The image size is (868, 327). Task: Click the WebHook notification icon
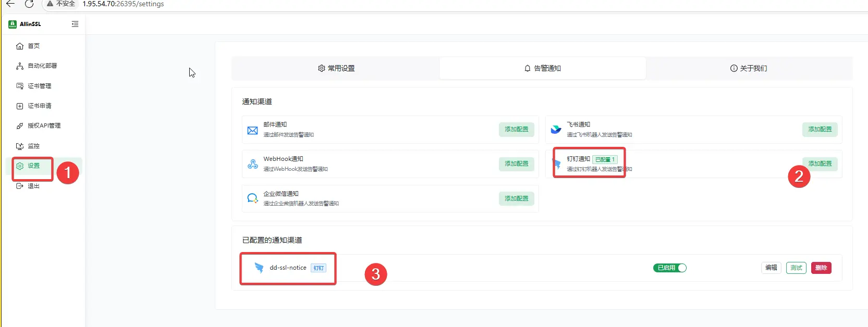click(x=252, y=164)
